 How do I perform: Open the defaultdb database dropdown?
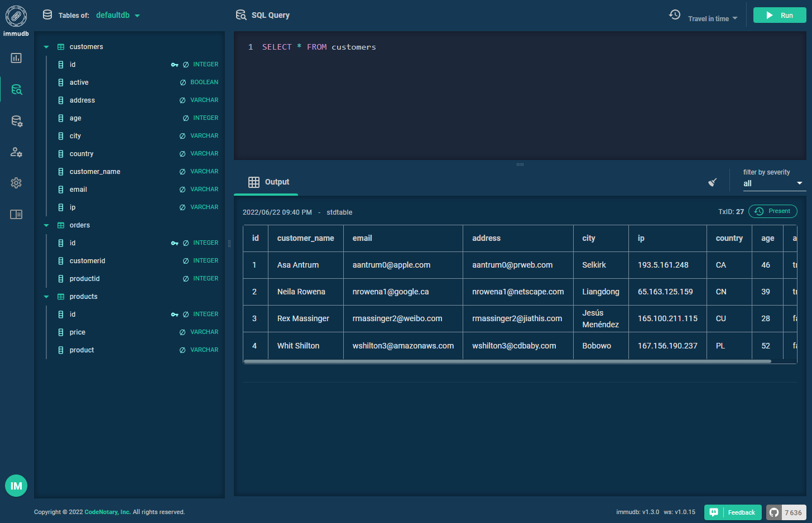click(118, 15)
